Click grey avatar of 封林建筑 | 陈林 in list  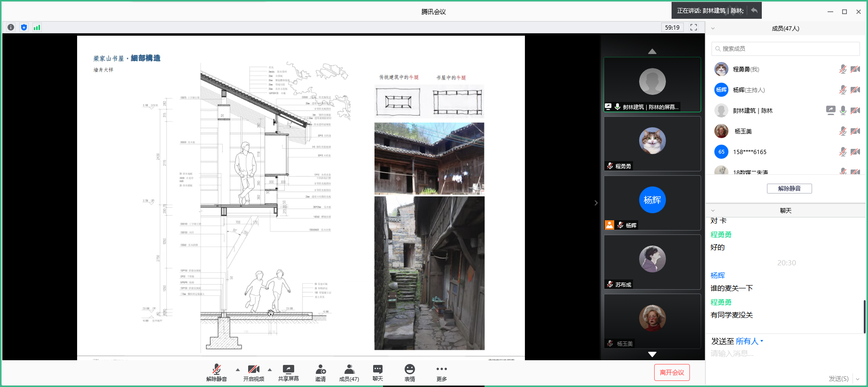(721, 110)
